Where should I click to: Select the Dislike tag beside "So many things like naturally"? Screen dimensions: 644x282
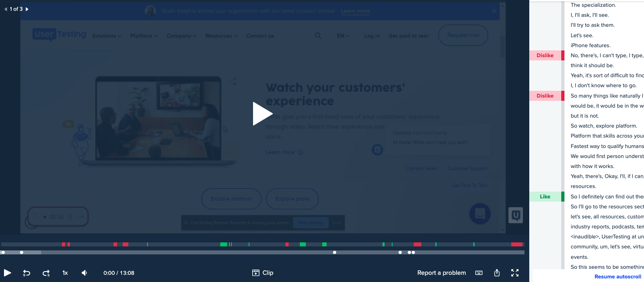[x=545, y=96]
